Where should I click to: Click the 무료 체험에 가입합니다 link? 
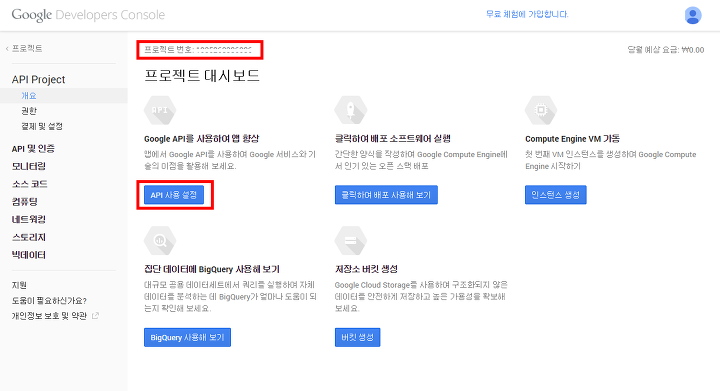pos(527,14)
